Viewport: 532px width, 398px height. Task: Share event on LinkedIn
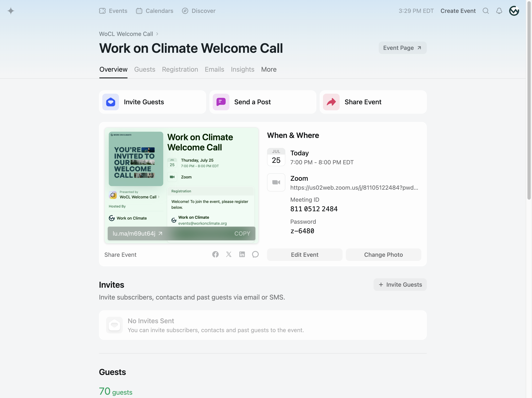242,254
